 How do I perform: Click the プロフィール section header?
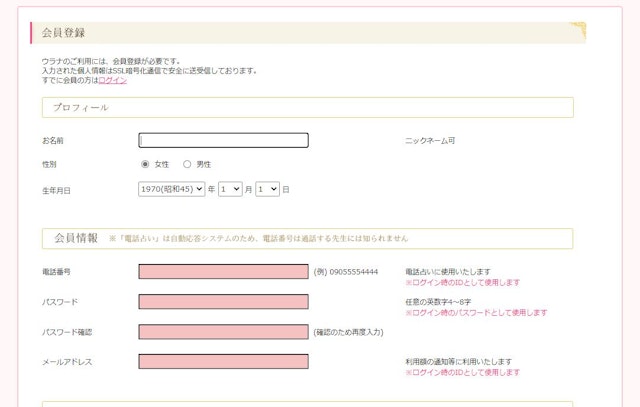tap(81, 108)
